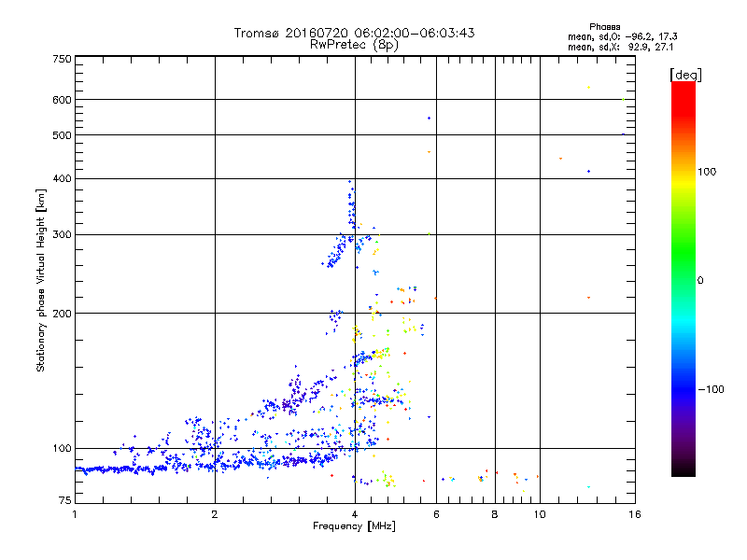The width and height of the screenshot is (747, 560).
Task: Click the '400' y-axis label
Action: (62, 178)
